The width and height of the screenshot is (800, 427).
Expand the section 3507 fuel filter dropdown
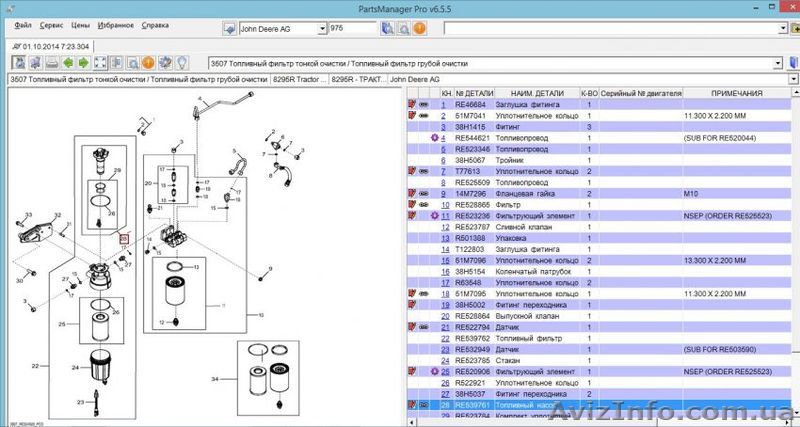coord(778,62)
